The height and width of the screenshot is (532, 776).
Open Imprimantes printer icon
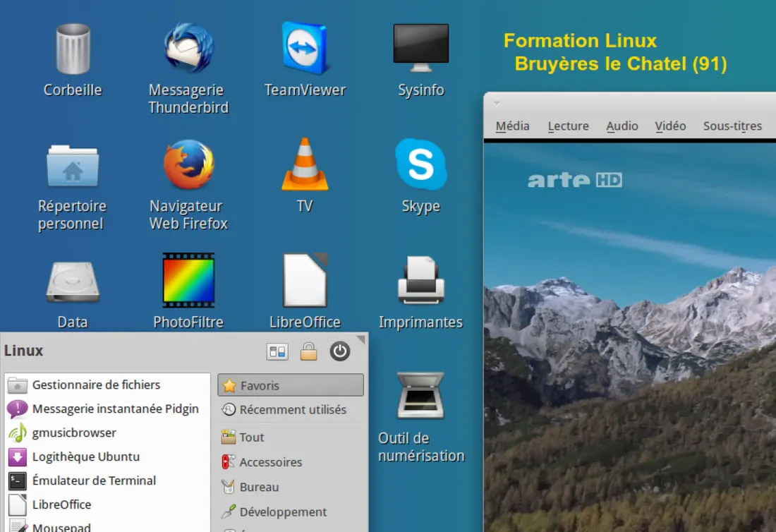coord(421,281)
